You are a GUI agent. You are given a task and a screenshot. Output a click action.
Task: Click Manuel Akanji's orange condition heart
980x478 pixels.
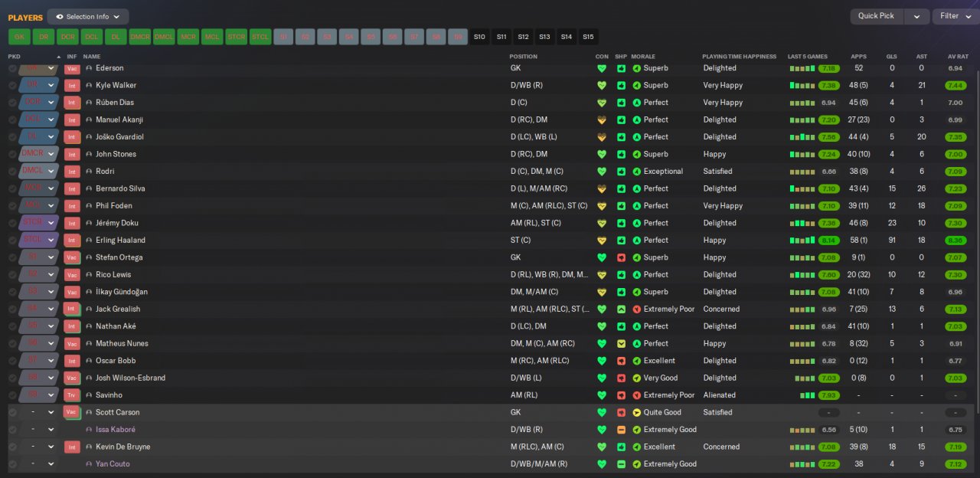pos(602,120)
